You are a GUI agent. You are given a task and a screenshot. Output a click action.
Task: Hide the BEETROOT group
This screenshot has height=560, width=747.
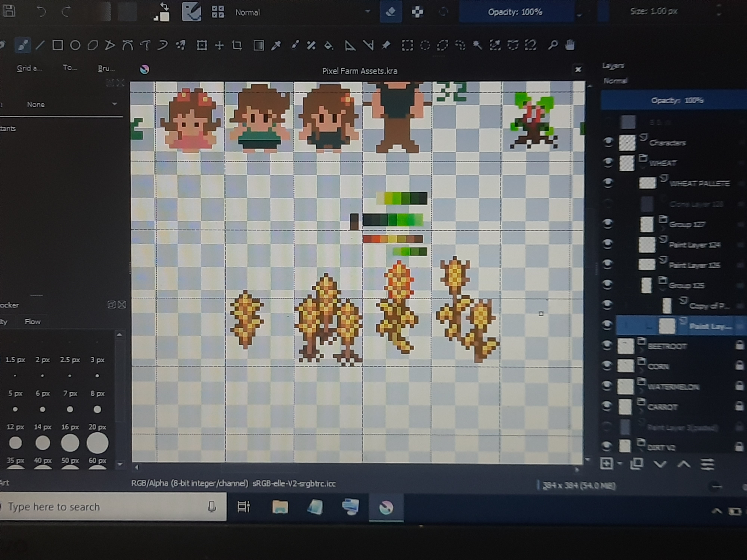[607, 345]
